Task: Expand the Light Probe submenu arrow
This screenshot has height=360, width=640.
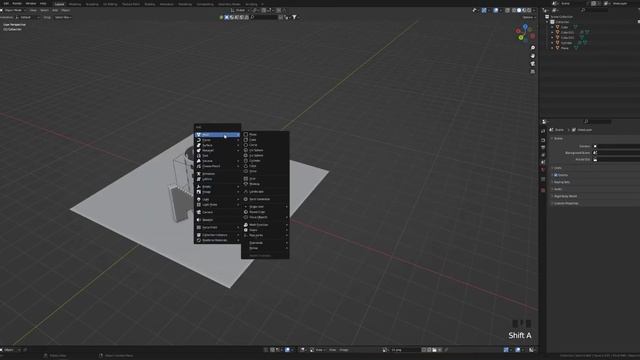Action: 238,205
